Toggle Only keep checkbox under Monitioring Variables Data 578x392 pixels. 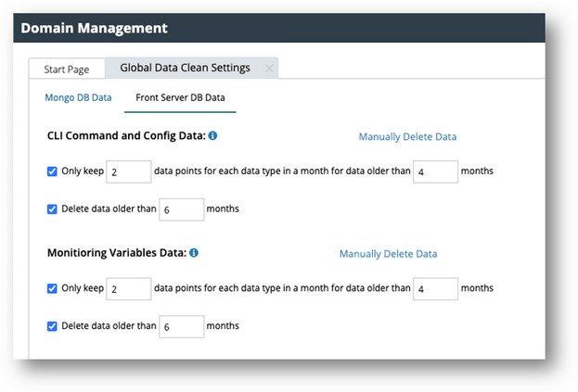pos(52,288)
